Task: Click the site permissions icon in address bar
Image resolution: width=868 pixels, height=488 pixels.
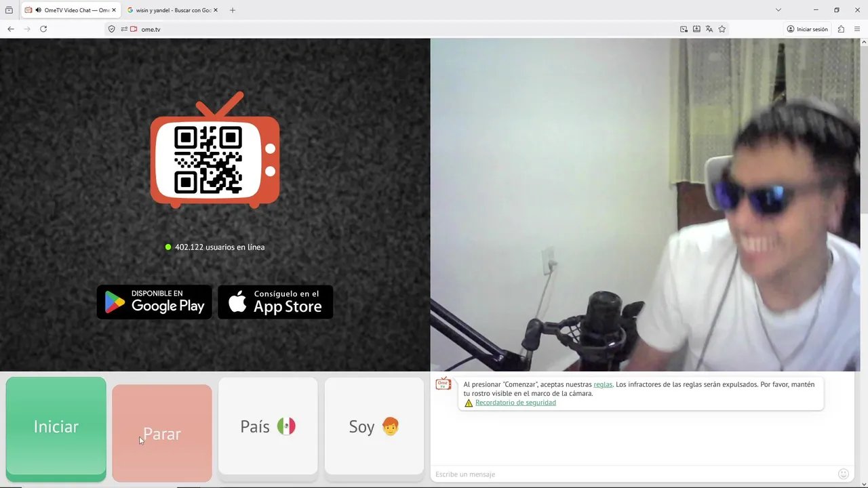Action: 124,29
